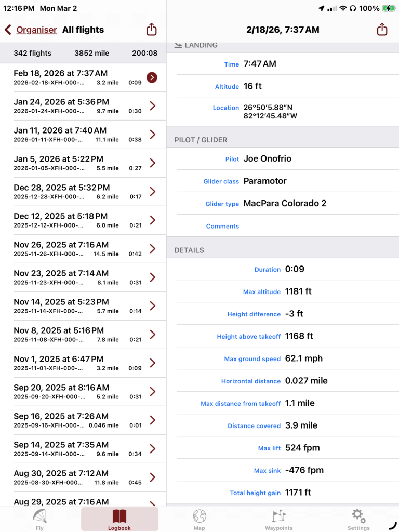Open the Fly tab paraglider icon
Image resolution: width=399 pixels, height=532 pixels.
[40, 516]
